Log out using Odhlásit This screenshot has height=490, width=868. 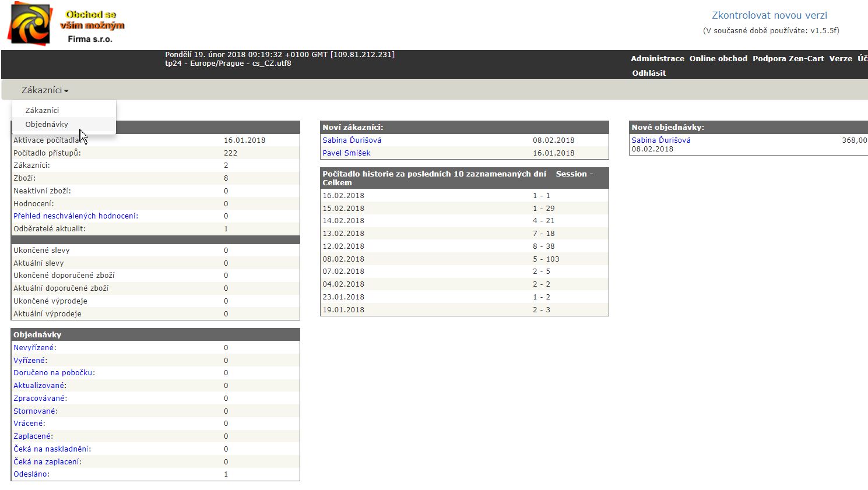pos(649,73)
